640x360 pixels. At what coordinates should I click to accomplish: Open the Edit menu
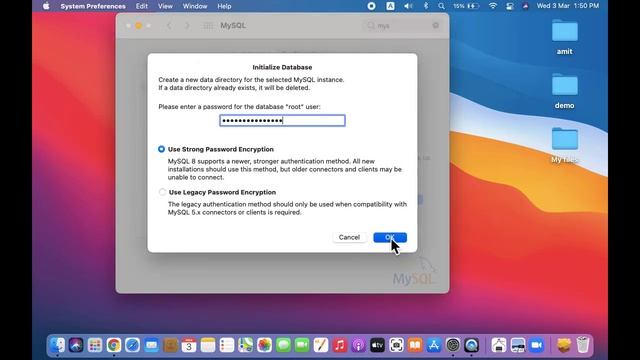point(142,6)
